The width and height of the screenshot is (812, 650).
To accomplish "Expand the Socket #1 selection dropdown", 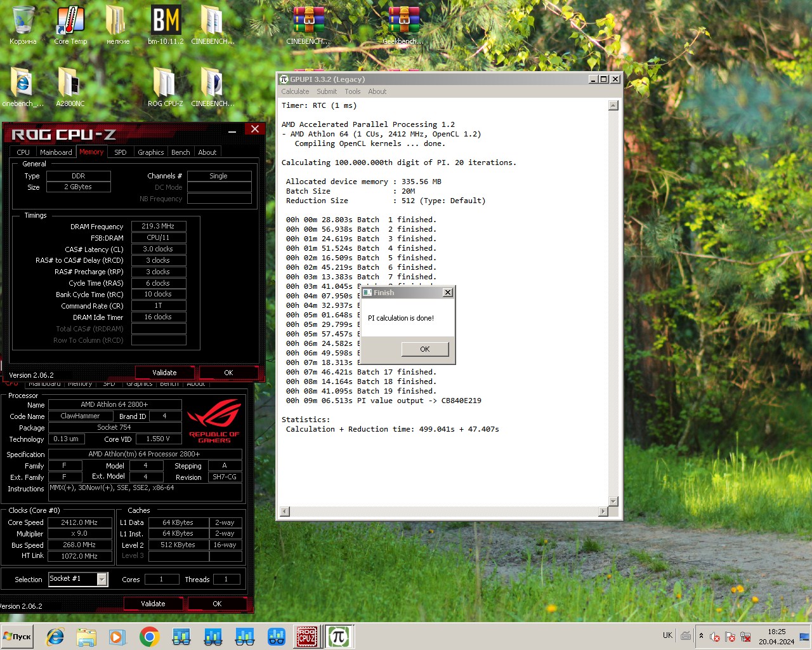I will tap(101, 579).
